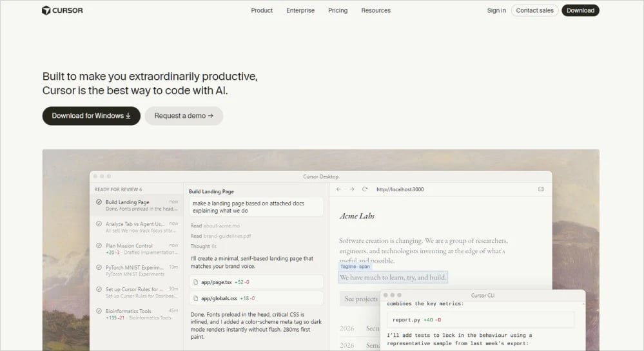Click the browser forward arrow in preview
644x351 pixels.
click(x=351, y=189)
